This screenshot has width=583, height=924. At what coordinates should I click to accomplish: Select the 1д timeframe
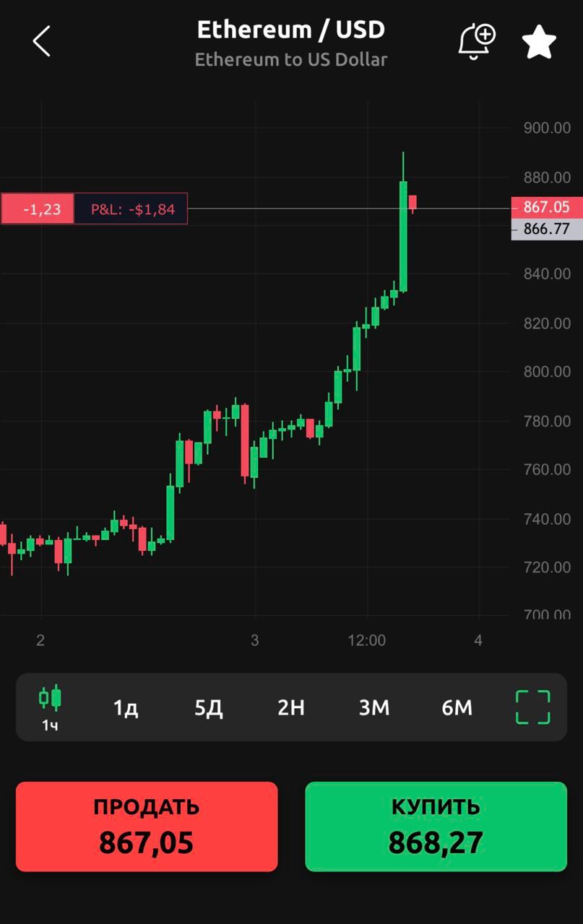[x=126, y=708]
